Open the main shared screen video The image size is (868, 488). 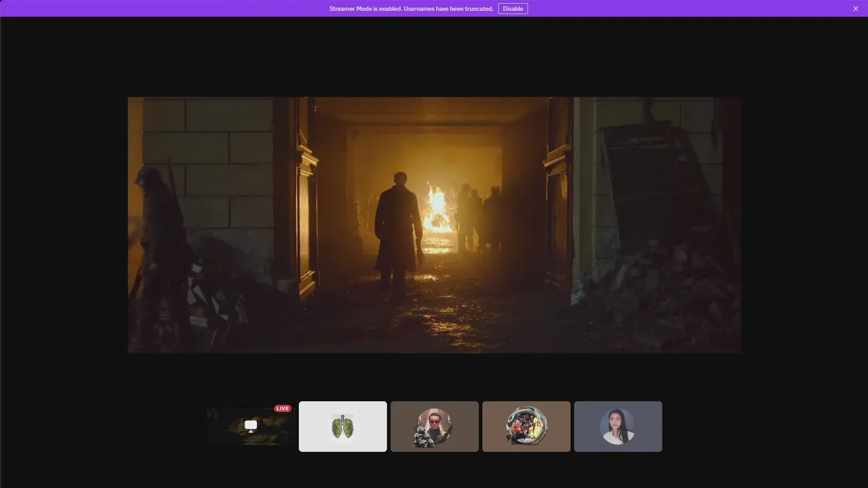434,224
